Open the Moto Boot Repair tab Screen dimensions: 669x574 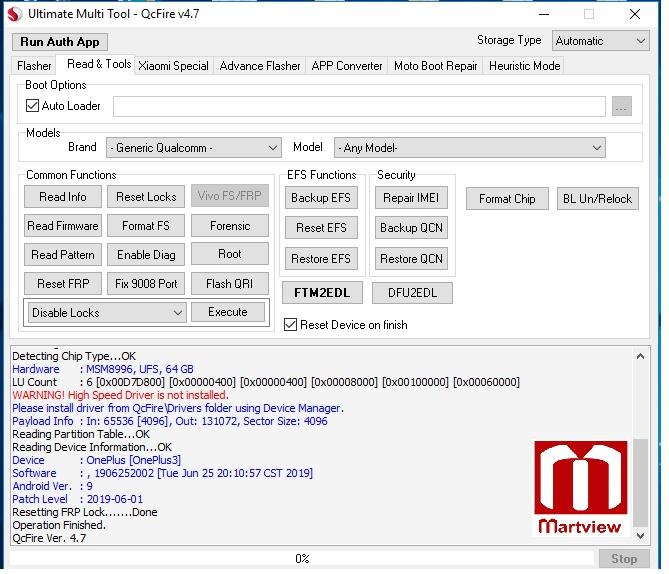coord(436,66)
